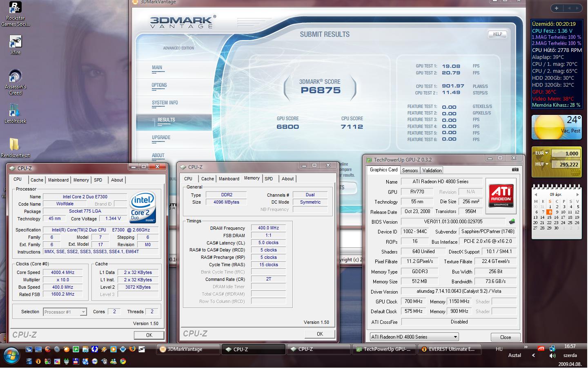
Task: Click the sidebar add gadget plus icon
Action: (556, 8)
